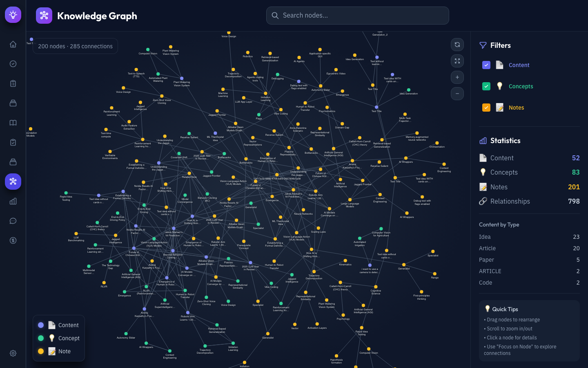Click the Article row showing 20
This screenshot has height=368, width=588.
(x=529, y=248)
